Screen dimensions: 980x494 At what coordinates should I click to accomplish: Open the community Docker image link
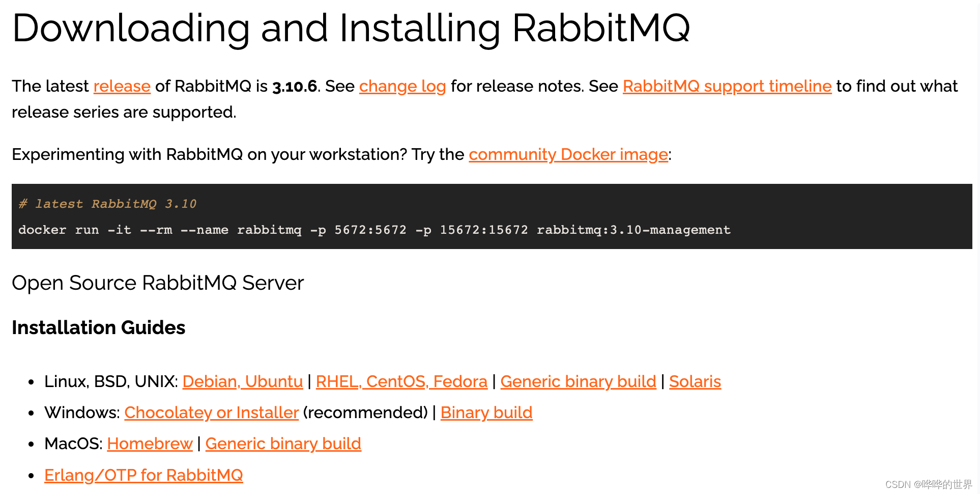pos(568,155)
